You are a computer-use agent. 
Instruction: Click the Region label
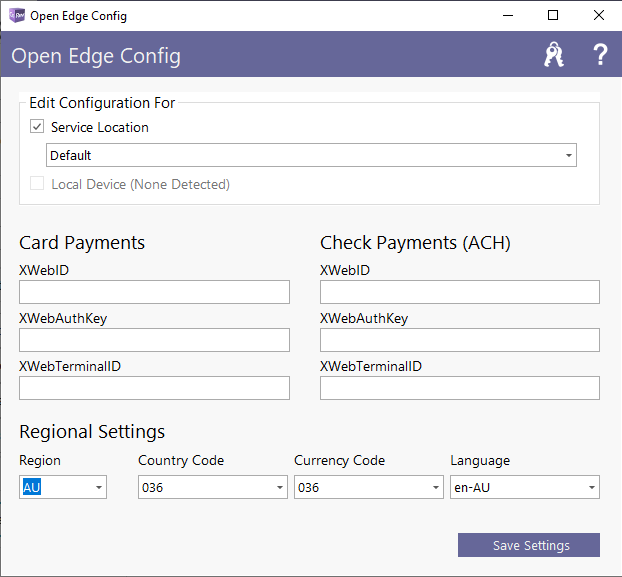coord(40,461)
